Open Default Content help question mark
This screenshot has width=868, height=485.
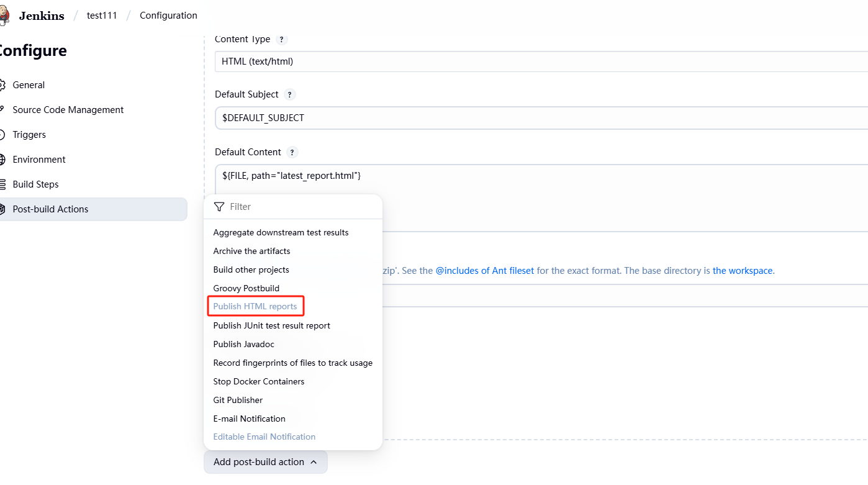click(x=292, y=152)
